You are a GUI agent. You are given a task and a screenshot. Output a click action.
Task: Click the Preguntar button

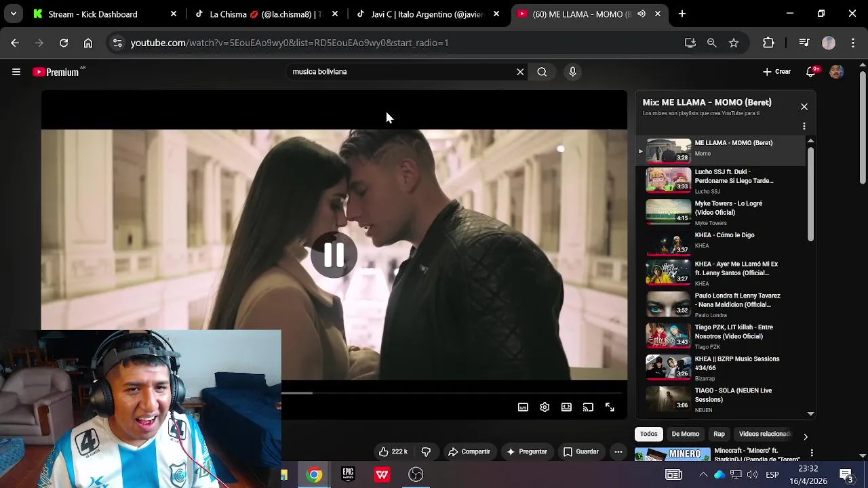point(527,451)
